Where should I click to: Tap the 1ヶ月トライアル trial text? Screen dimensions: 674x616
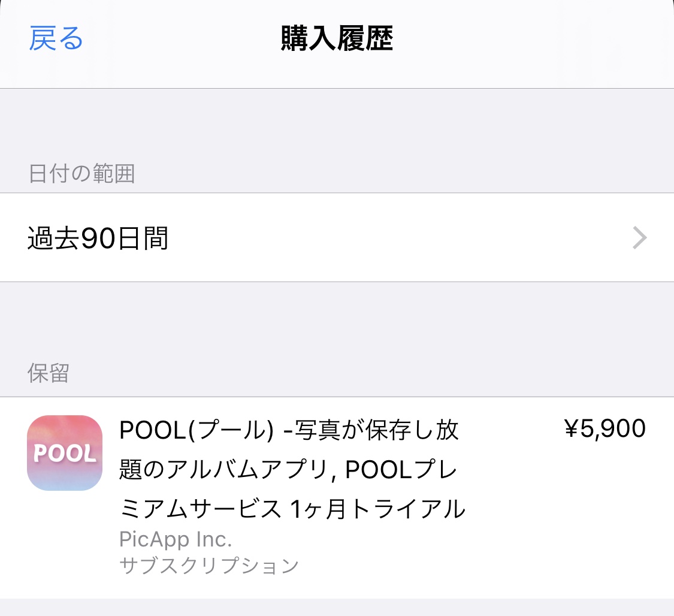tap(377, 509)
